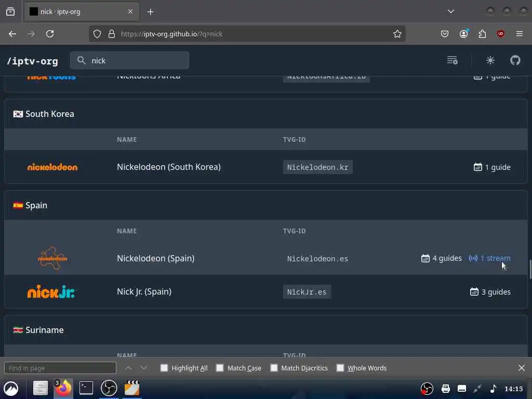532x399 pixels.
Task: Select the nick · iptv-org tab
Action: (x=82, y=11)
